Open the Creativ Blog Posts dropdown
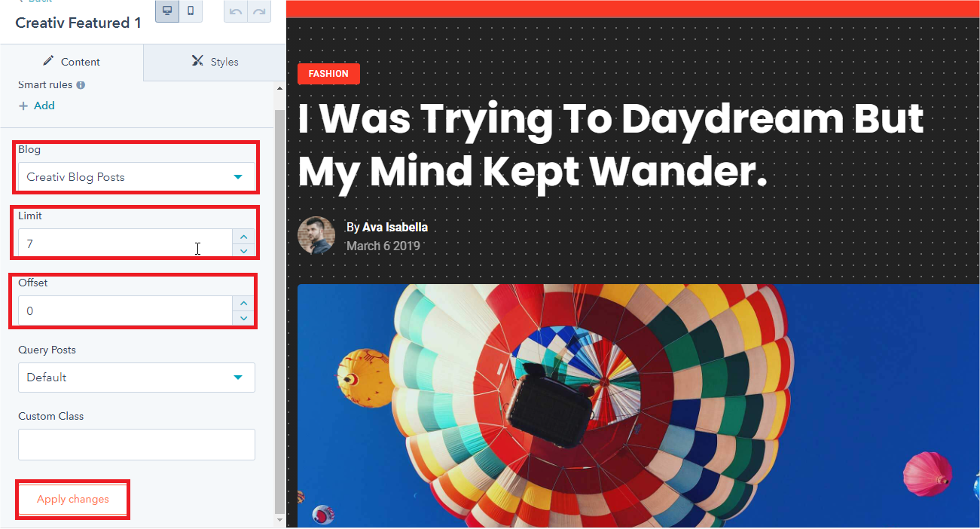The height and width of the screenshot is (529, 980). click(136, 177)
